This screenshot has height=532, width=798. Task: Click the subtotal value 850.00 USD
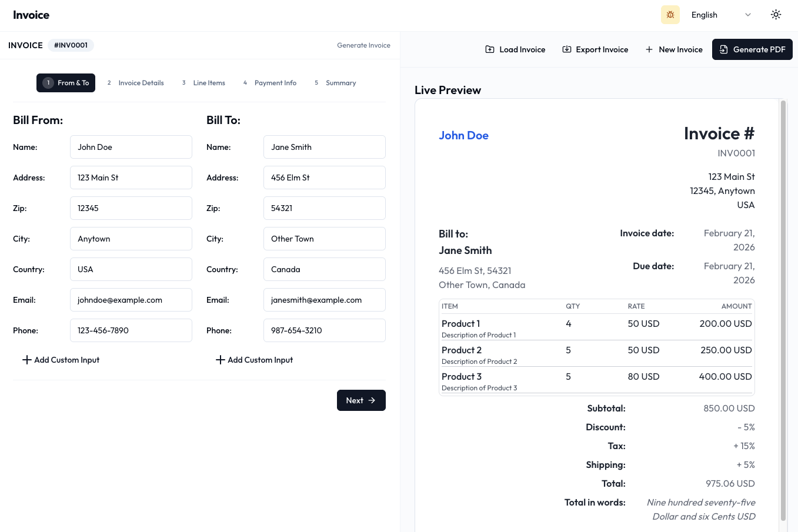(729, 408)
